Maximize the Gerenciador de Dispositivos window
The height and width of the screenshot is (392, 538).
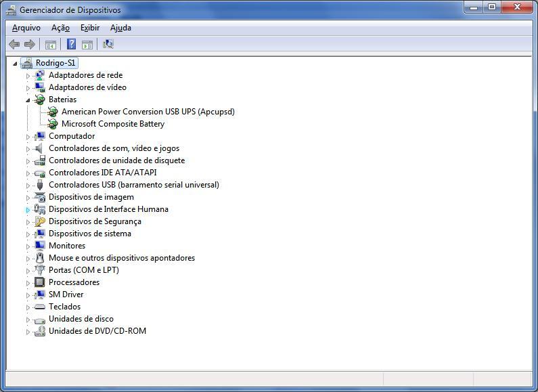coord(492,7)
